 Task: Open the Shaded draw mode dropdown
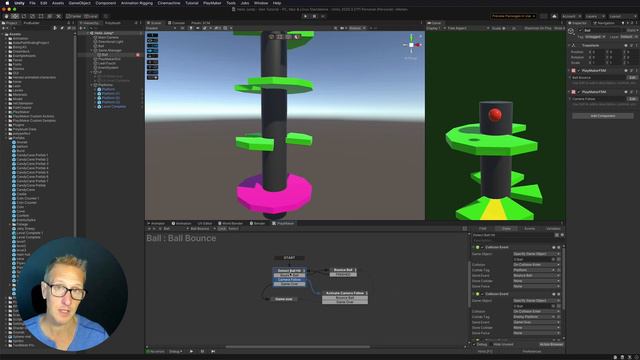coord(161,28)
